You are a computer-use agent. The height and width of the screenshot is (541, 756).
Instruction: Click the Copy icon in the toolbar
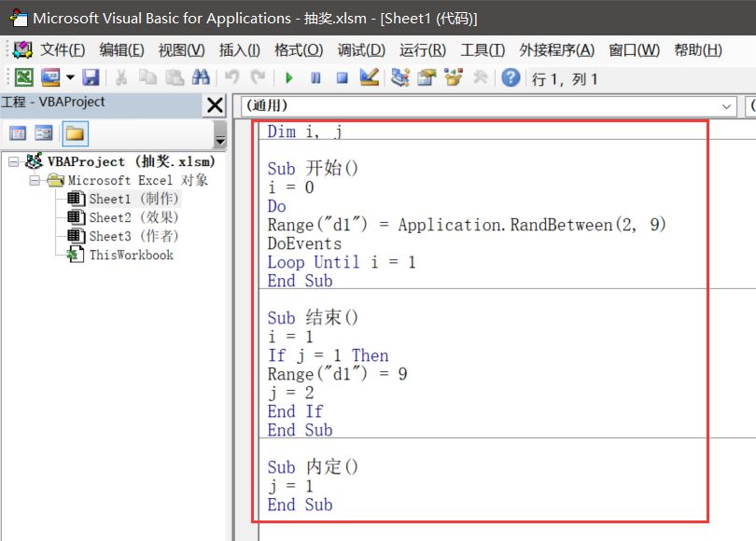(147, 77)
